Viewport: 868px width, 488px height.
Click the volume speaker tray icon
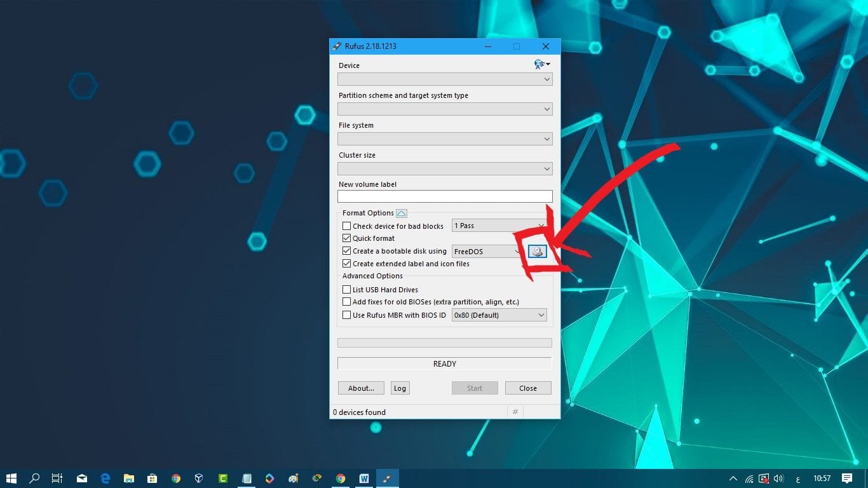[778, 478]
